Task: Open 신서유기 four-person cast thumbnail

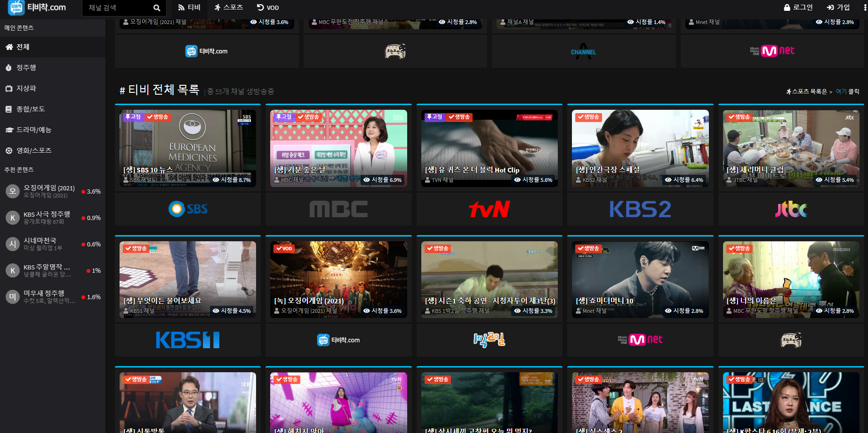Action: tap(640, 402)
